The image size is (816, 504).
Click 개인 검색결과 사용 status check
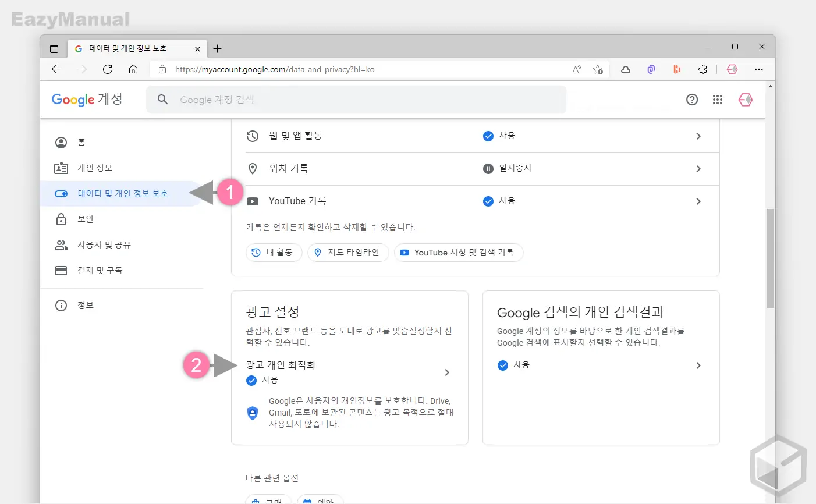click(x=503, y=365)
